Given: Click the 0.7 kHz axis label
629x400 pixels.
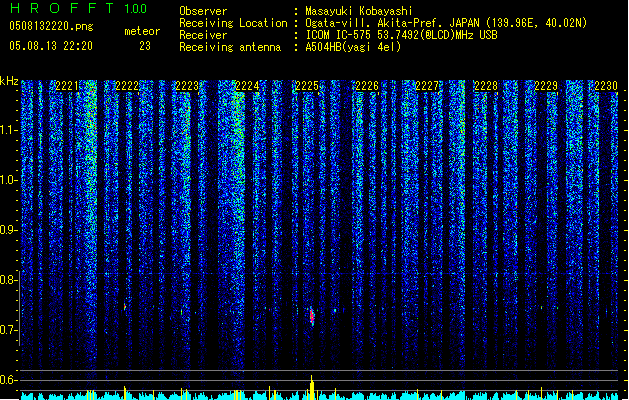Looking at the screenshot, I should (x=8, y=330).
